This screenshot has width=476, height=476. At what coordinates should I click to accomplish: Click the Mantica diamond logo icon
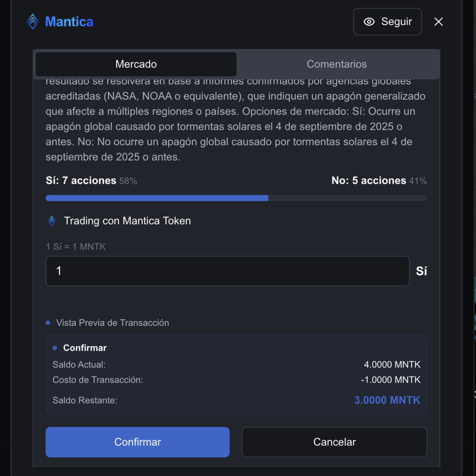tap(33, 22)
